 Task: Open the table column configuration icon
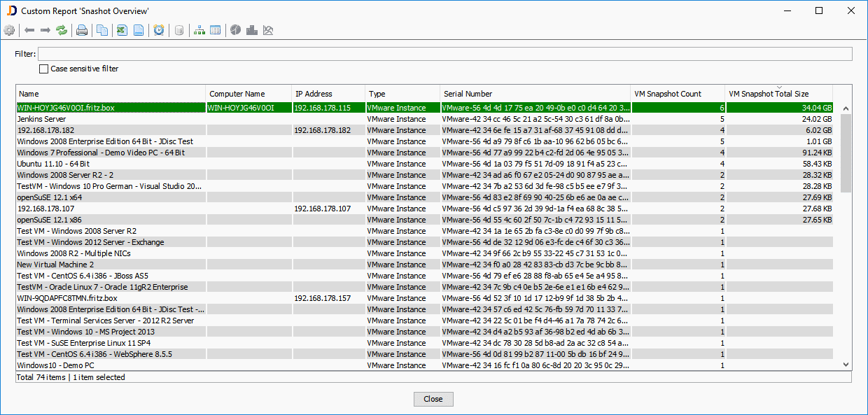pyautogui.click(x=216, y=29)
